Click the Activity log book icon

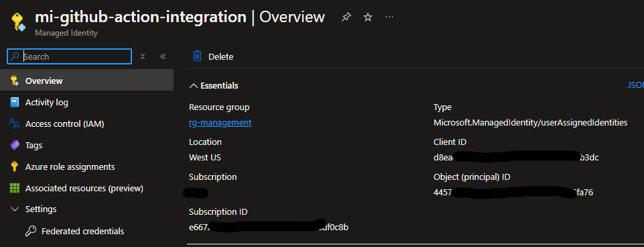pos(15,102)
